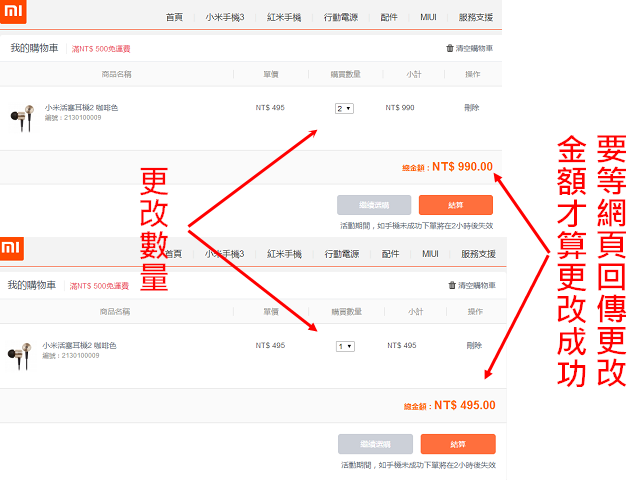Click the earphone thumbnail in the quantity 2 row
The width and height of the screenshot is (640, 480).
22,118
